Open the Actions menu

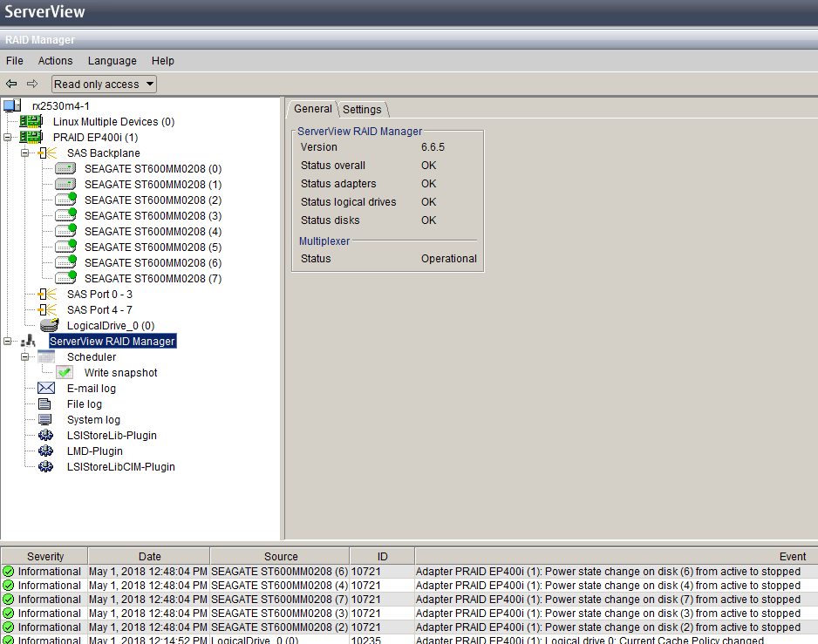[55, 60]
